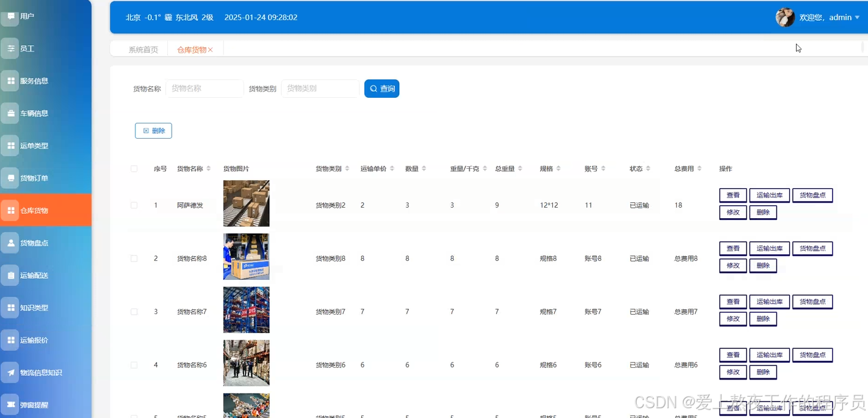
Task: Sort by 总重量 column arrows
Action: (520, 169)
